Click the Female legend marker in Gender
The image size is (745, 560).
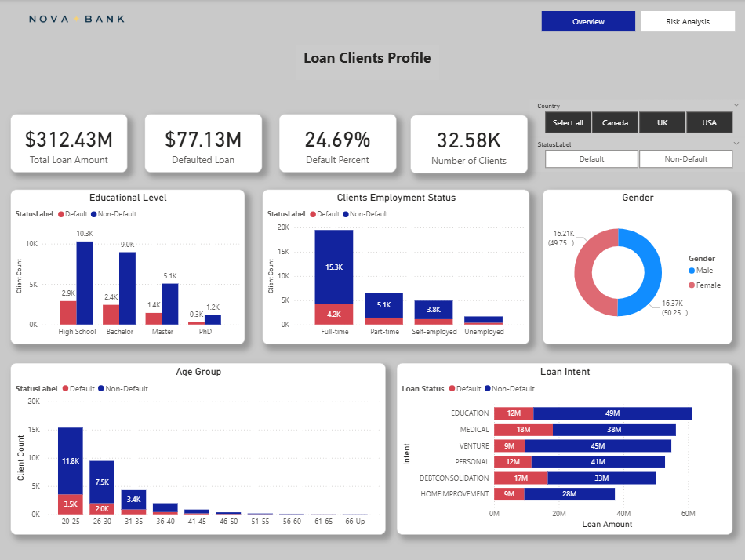(x=692, y=285)
